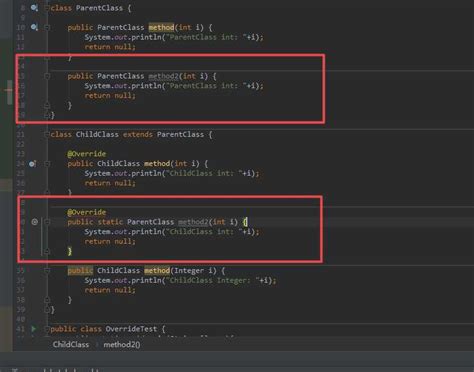474x372 pixels.
Task: Select ChildClass in the breadcrumb bar
Action: coord(71,344)
